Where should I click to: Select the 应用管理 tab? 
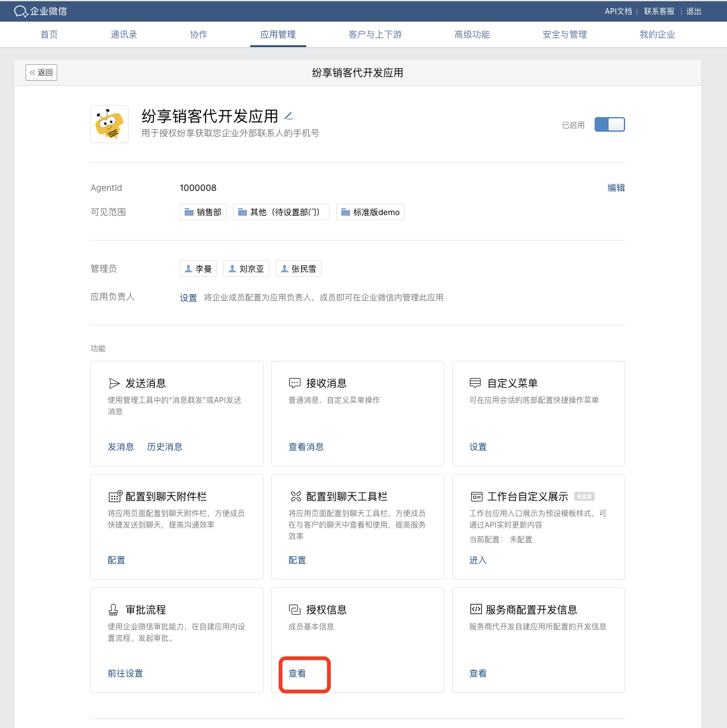278,34
